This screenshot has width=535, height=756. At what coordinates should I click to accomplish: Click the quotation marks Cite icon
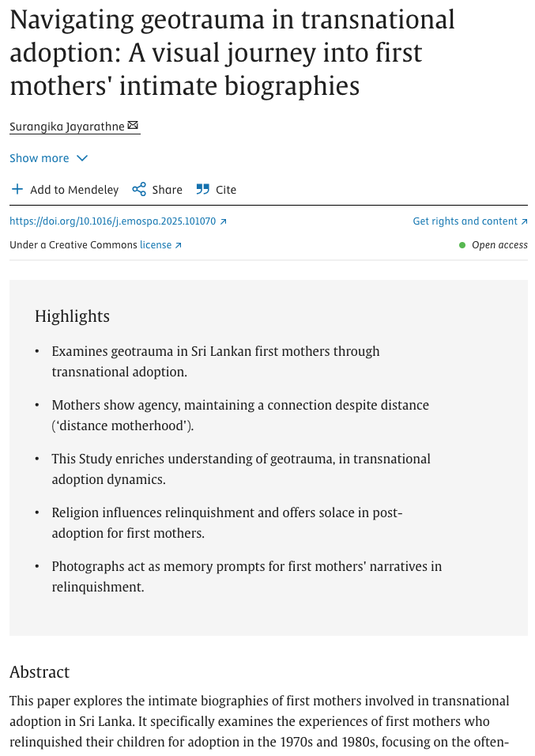[x=203, y=189]
